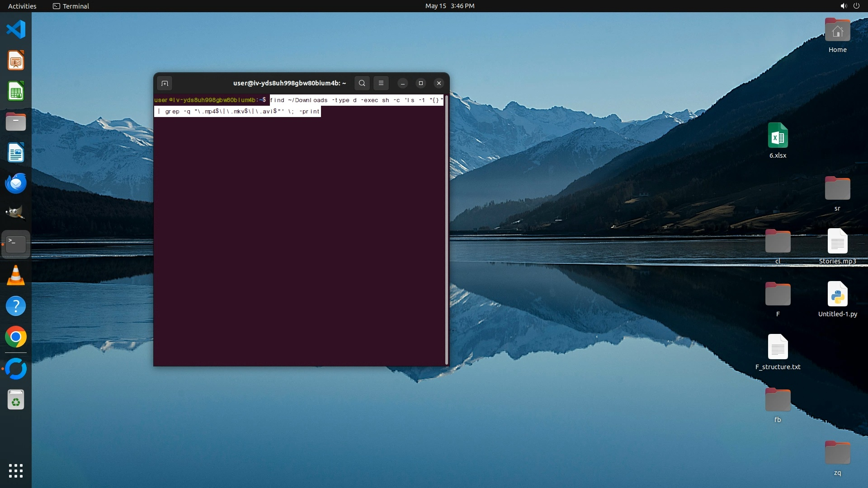Select F_structure.txt file on desktop
This screenshot has height=488, width=868.
click(778, 352)
